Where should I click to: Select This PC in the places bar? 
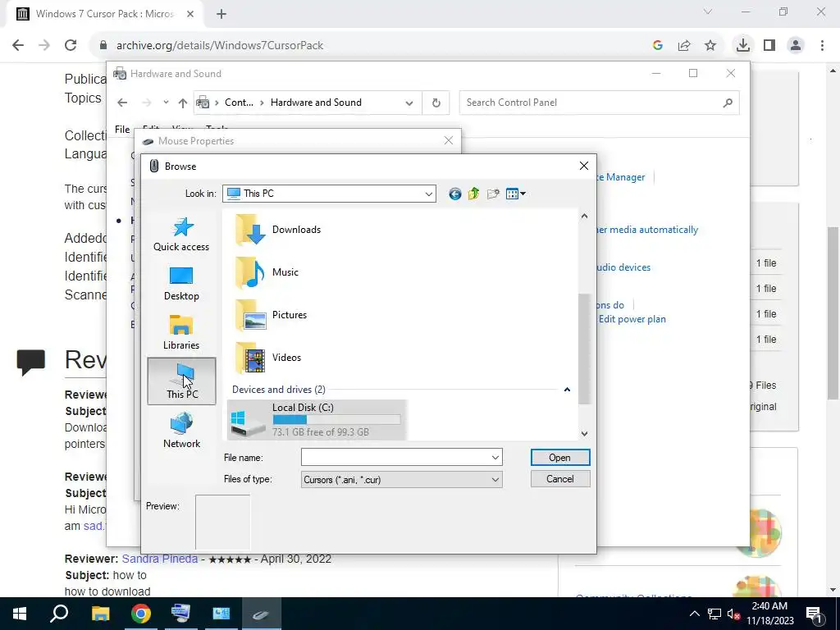tap(181, 381)
